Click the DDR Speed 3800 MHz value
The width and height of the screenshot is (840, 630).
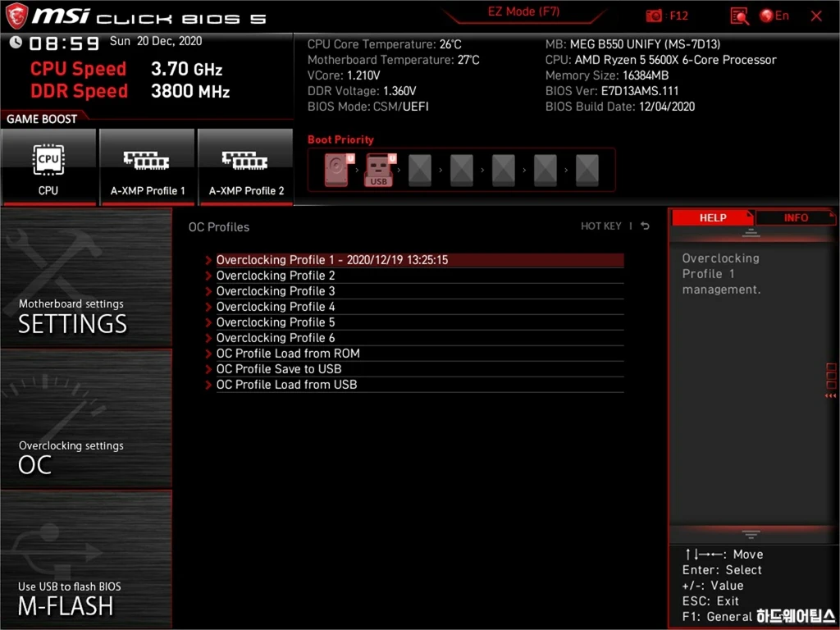(x=190, y=91)
